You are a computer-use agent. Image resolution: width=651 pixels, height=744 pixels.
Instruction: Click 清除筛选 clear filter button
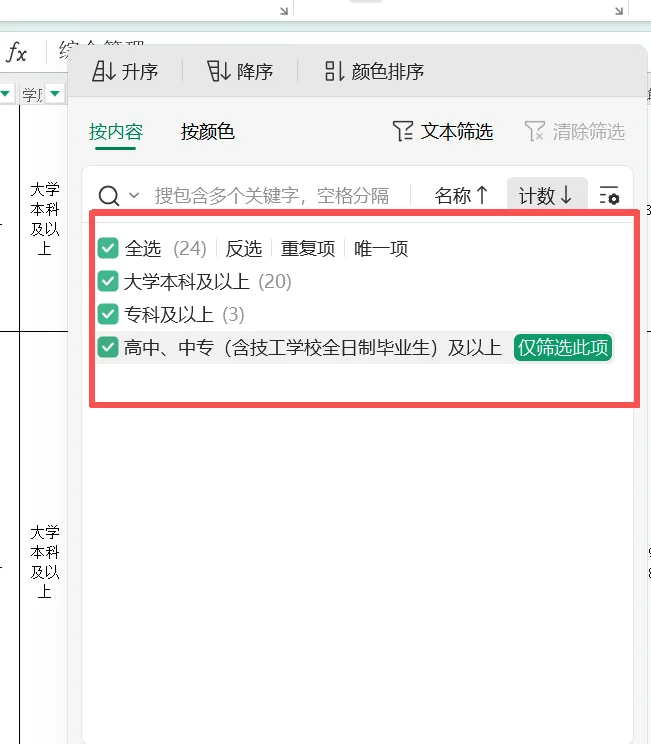(575, 131)
